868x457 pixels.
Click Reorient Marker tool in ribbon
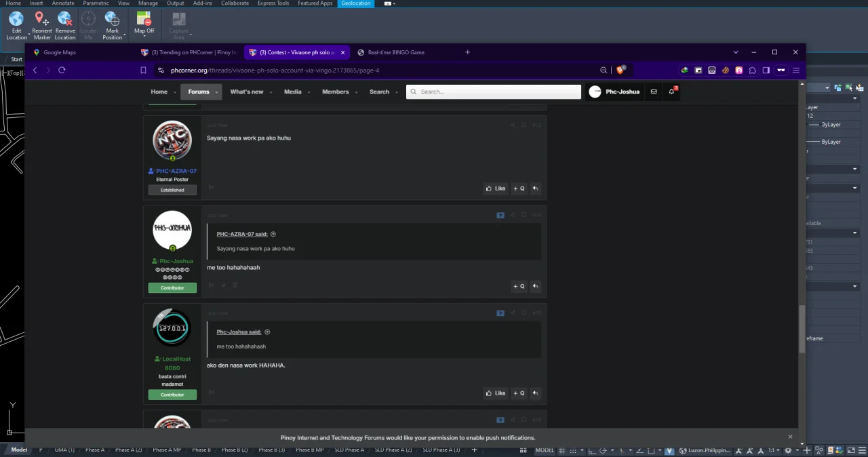click(41, 26)
